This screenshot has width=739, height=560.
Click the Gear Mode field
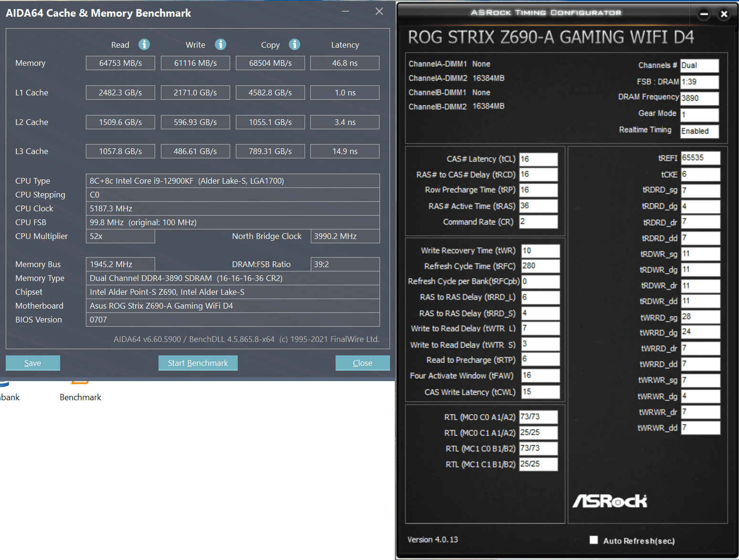(699, 114)
